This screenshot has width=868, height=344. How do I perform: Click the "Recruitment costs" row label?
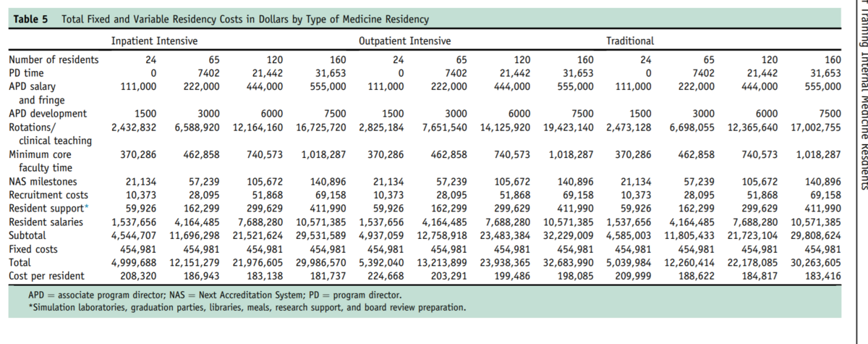[48, 195]
